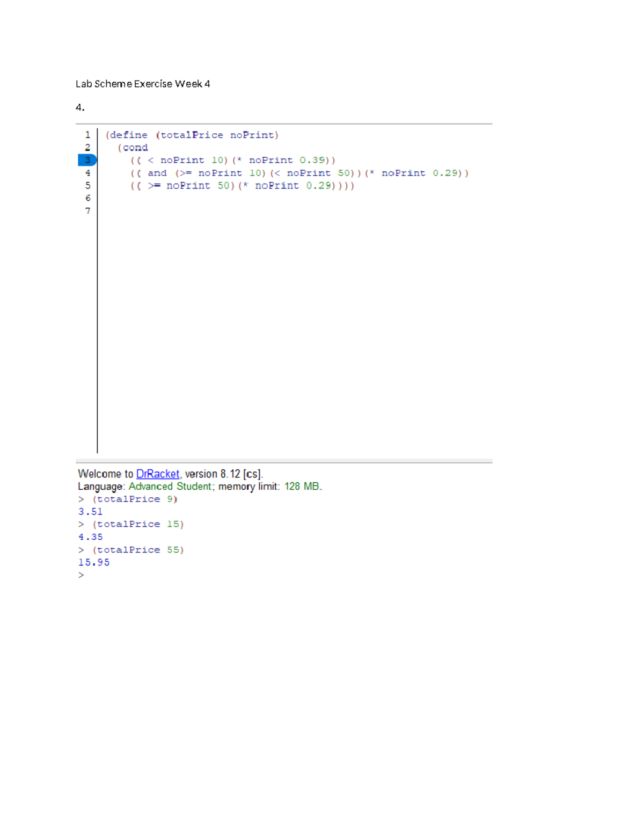
Task: Click line number 6 in the gutter
Action: (87, 198)
